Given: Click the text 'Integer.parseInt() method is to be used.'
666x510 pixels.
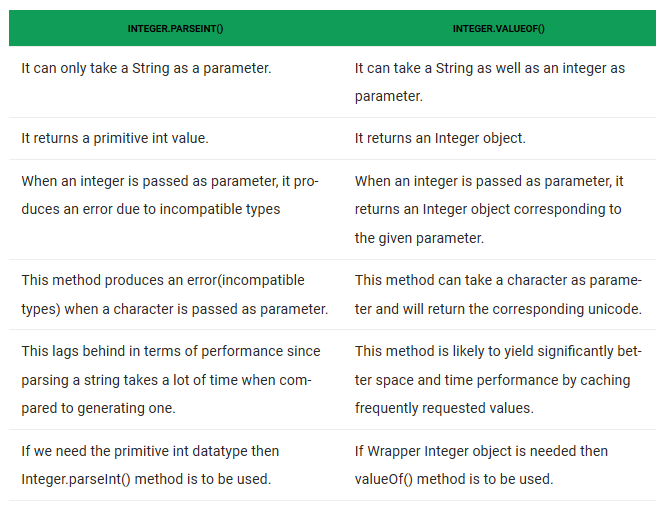Looking at the screenshot, I should pos(146,479).
